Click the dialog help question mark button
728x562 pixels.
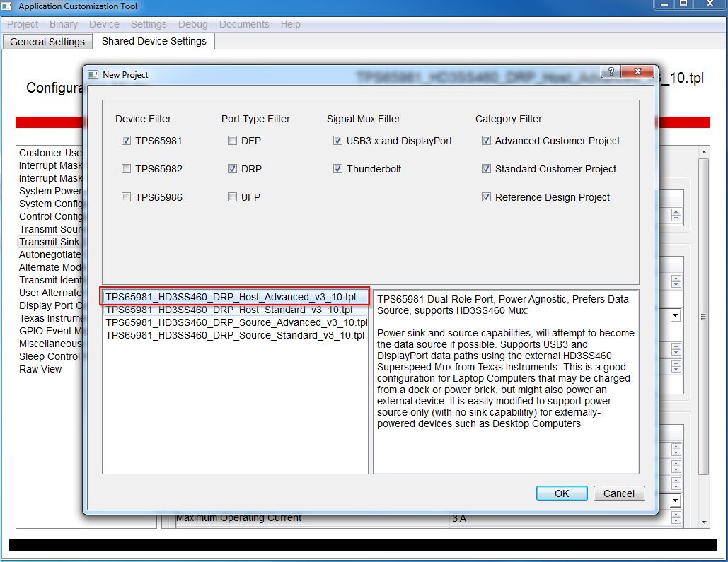(x=611, y=71)
